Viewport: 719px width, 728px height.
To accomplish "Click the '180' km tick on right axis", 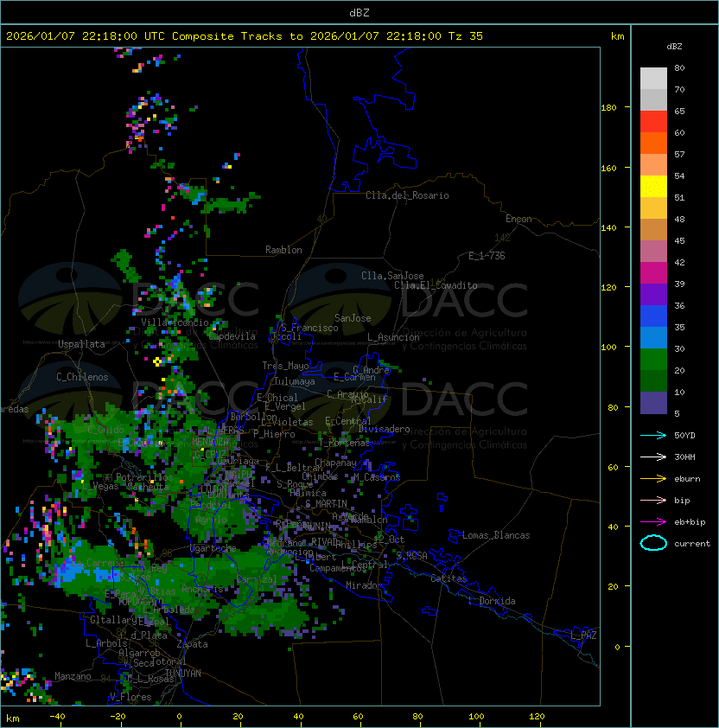I will [608, 108].
